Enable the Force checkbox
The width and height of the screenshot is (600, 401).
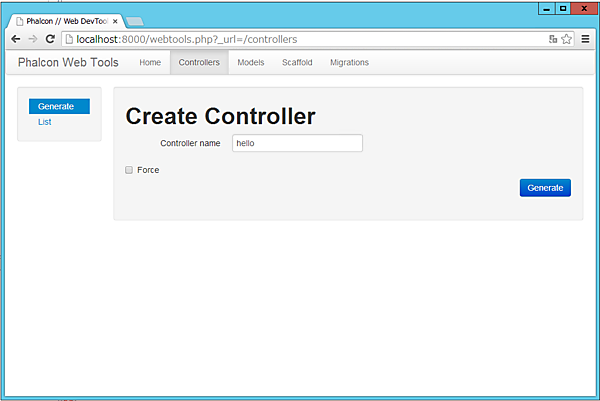pyautogui.click(x=129, y=170)
